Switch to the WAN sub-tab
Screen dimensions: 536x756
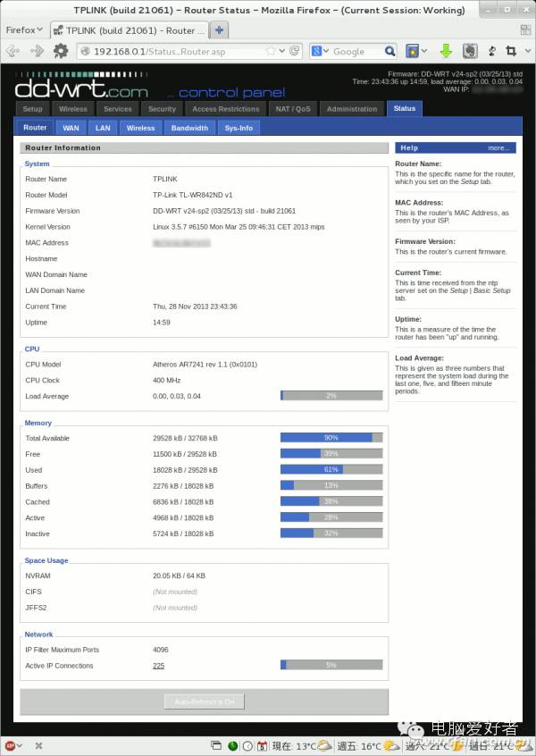click(71, 128)
